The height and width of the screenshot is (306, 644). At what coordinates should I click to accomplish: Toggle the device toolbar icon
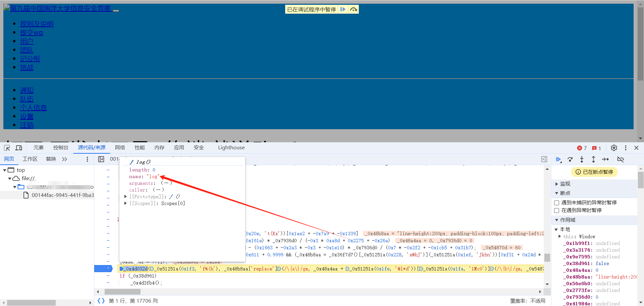19,148
